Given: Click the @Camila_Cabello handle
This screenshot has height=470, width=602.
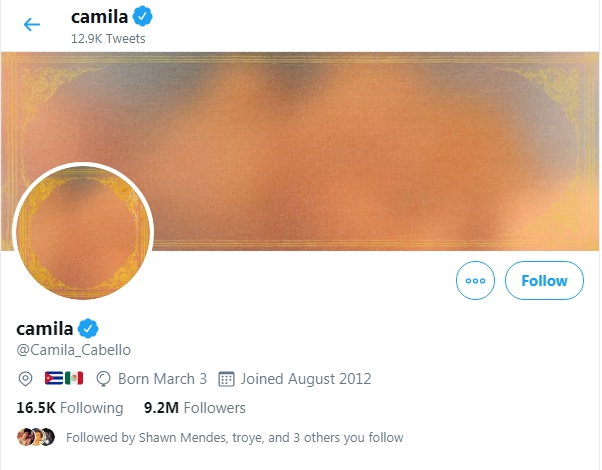Looking at the screenshot, I should pos(74,350).
